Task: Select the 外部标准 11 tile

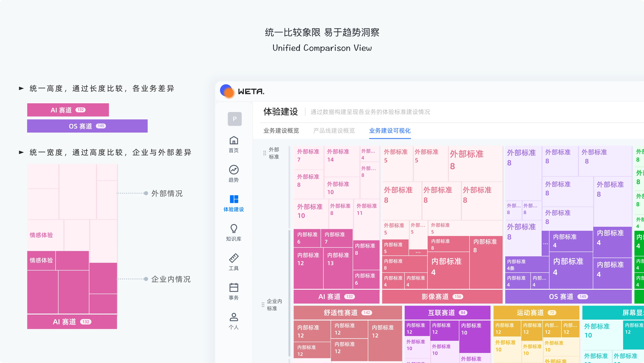Action: pyautogui.click(x=366, y=219)
